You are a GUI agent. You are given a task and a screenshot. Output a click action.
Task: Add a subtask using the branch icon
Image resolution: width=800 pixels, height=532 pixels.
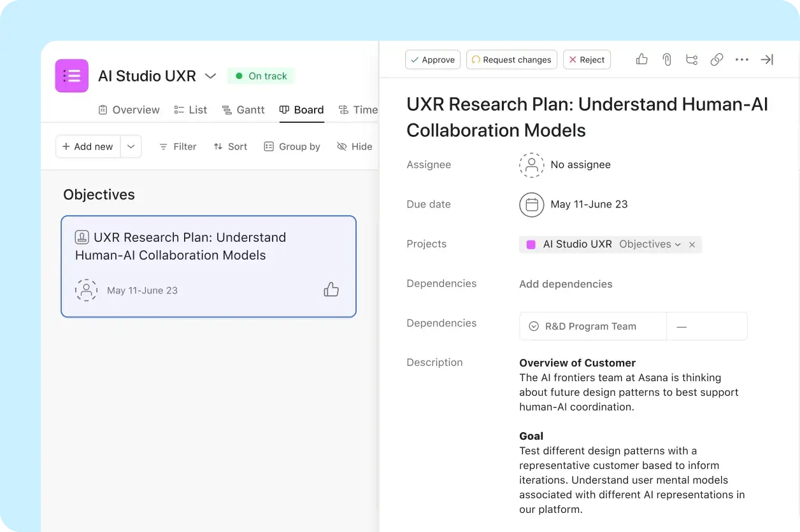click(692, 59)
